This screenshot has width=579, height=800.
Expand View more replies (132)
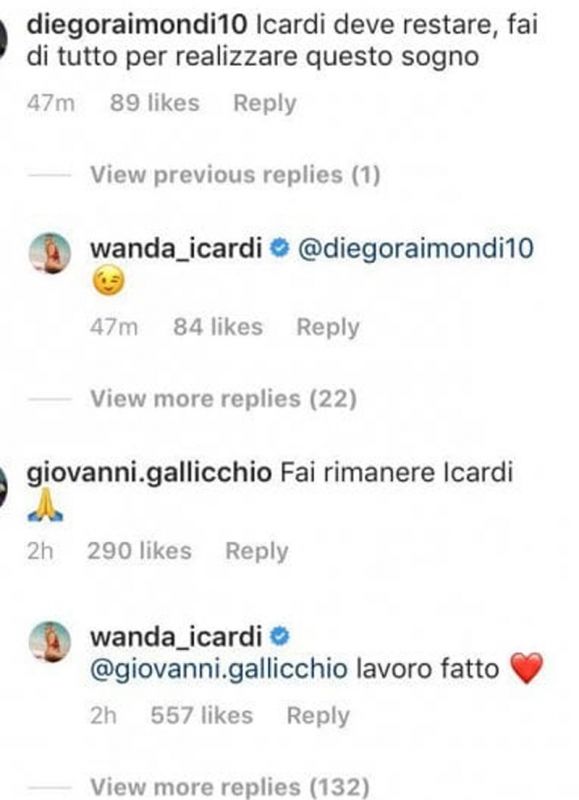coord(230,786)
